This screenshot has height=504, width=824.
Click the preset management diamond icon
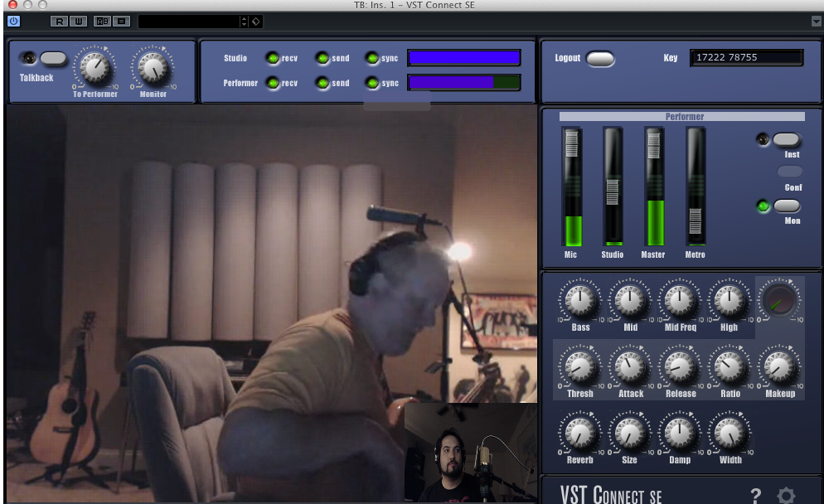(256, 21)
